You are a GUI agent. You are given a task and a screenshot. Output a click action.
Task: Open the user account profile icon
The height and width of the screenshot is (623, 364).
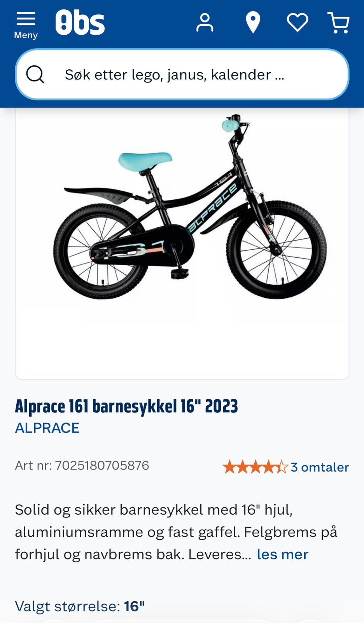click(205, 23)
